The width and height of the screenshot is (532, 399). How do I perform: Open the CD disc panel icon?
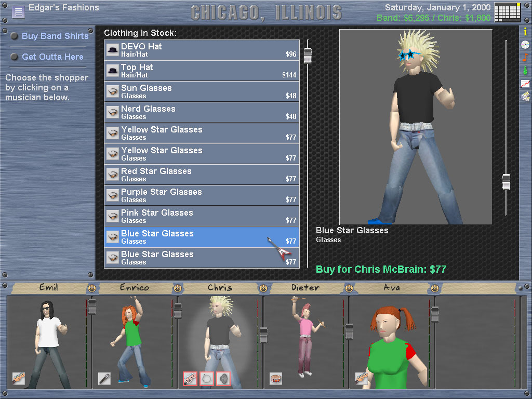tap(525, 45)
